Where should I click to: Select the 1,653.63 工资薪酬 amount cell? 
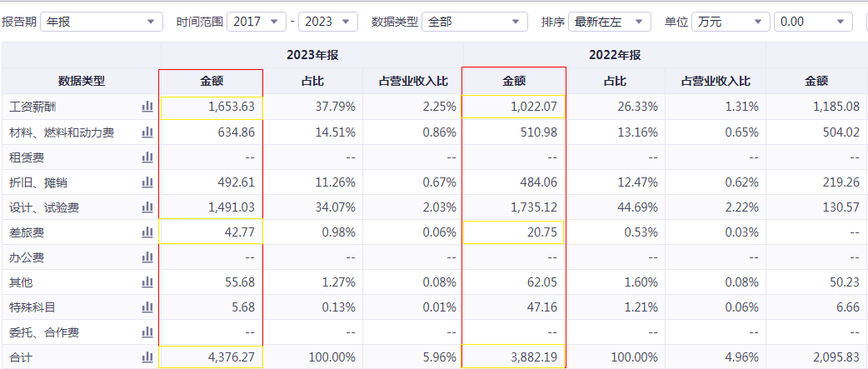212,107
